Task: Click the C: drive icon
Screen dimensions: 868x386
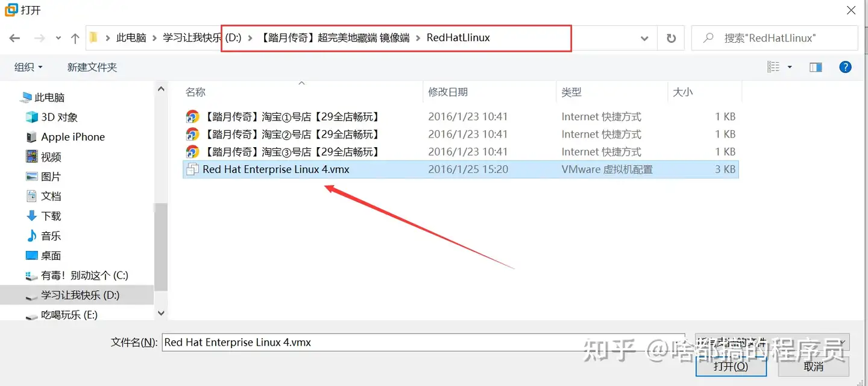Action: point(32,276)
